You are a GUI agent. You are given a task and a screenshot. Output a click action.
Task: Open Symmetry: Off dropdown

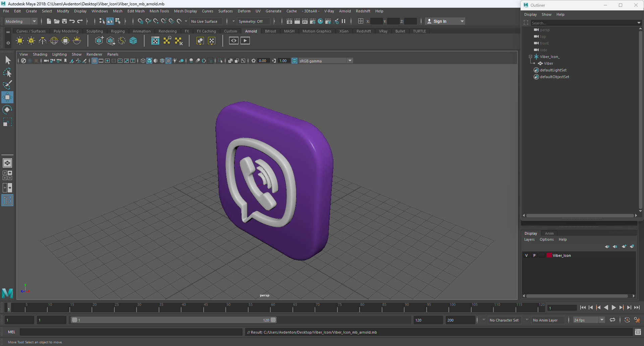[x=253, y=21]
